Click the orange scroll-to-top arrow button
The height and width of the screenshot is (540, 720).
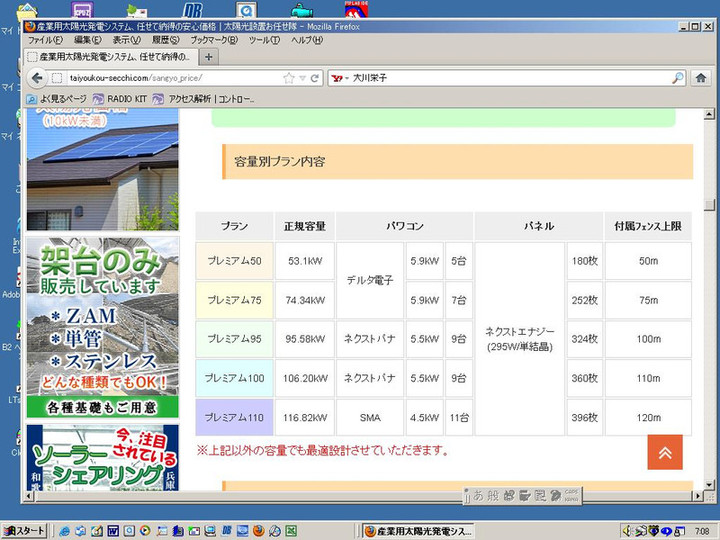coord(665,452)
